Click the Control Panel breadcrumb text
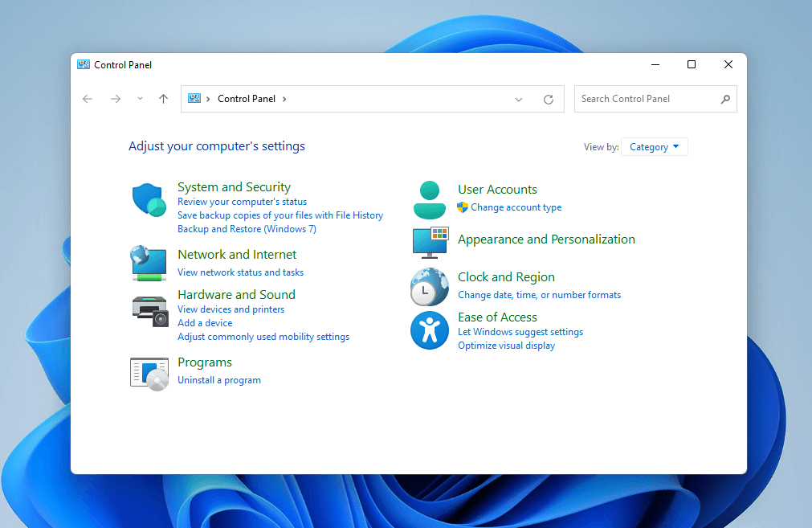 (247, 99)
